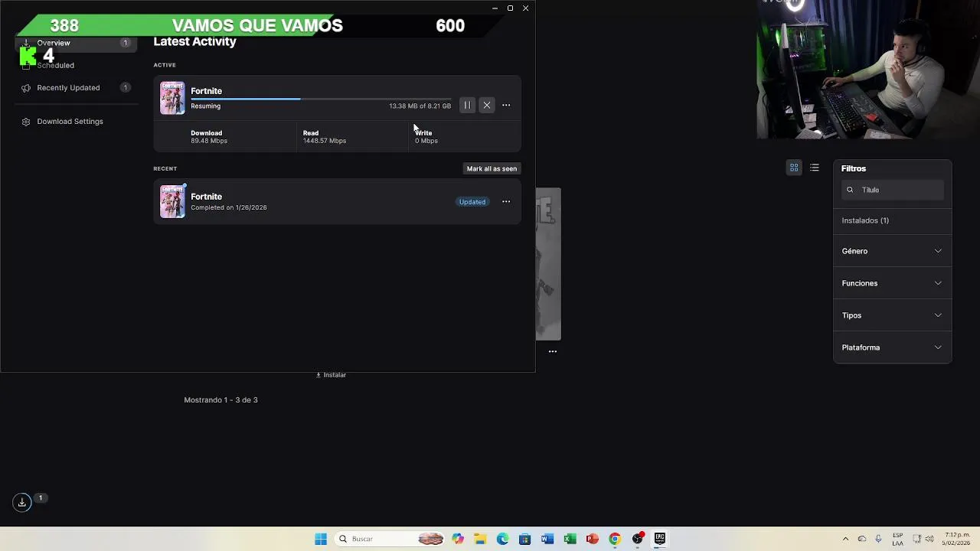Open Google Chrome from the taskbar

pyautogui.click(x=614, y=539)
